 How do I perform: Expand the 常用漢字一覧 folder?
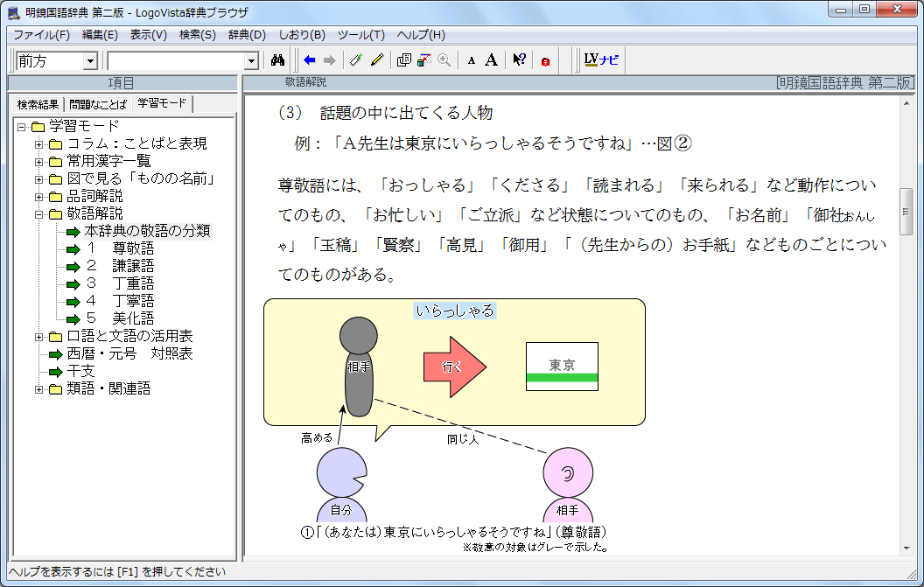point(38,161)
